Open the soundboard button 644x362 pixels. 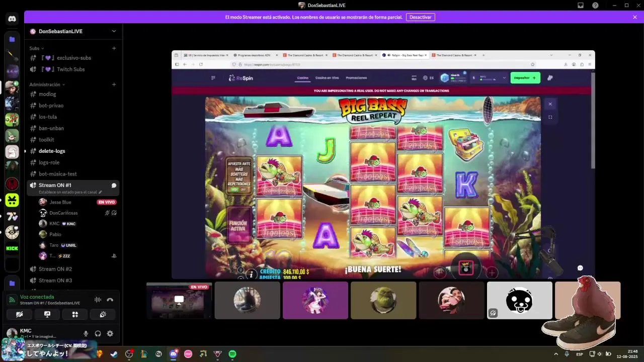[x=103, y=314]
